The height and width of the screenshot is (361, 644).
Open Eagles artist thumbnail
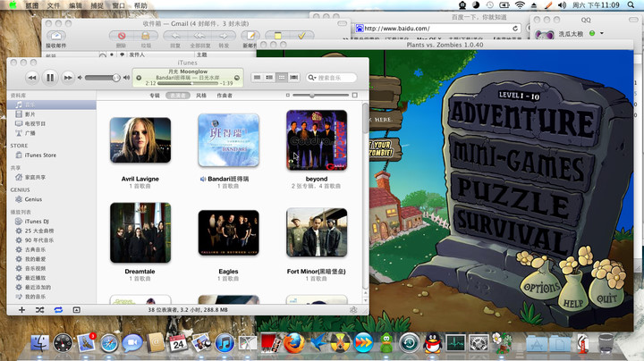click(228, 232)
